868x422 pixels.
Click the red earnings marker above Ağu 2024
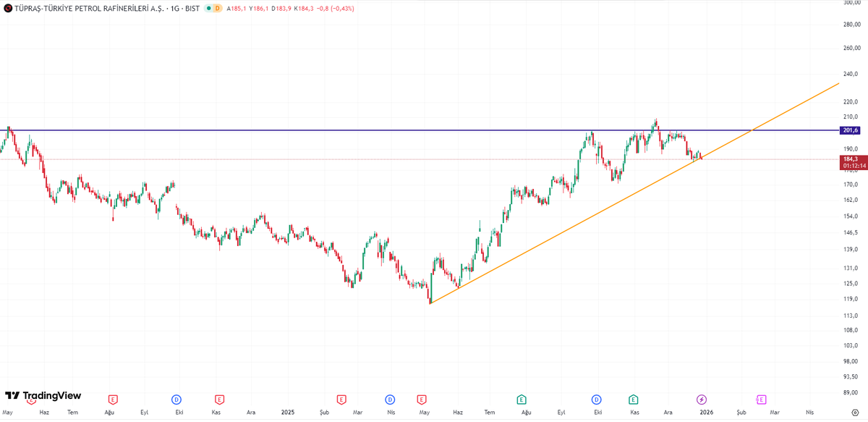click(112, 399)
